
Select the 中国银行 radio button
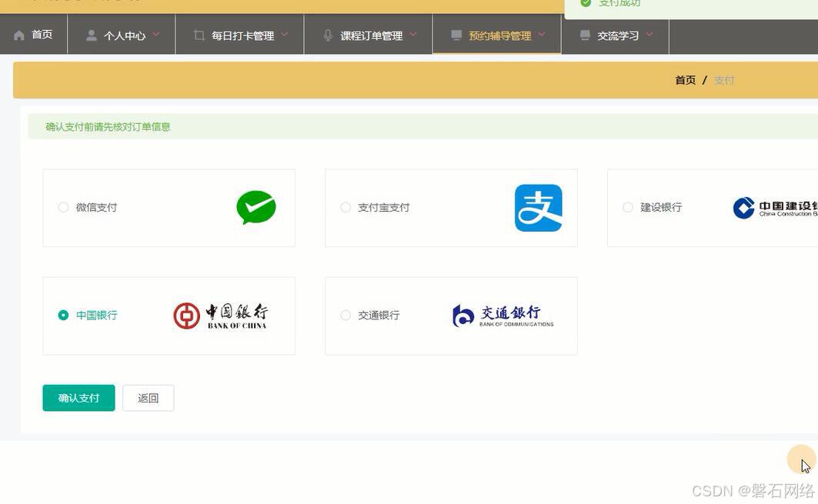click(x=63, y=315)
